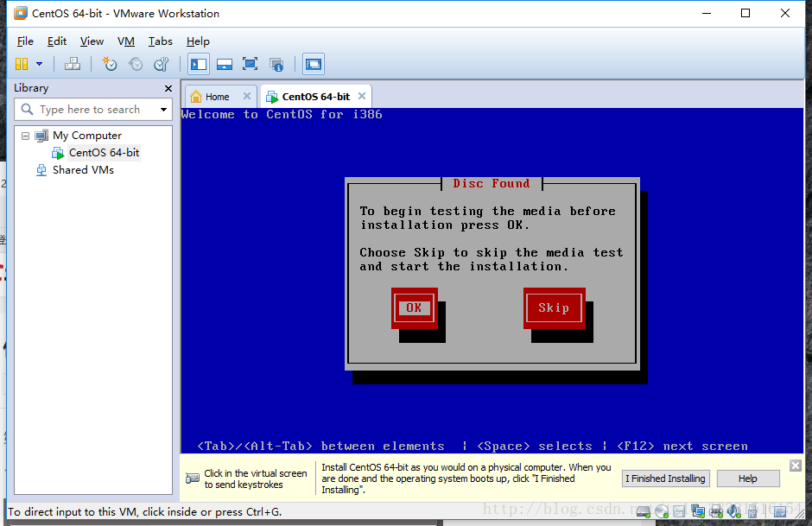Open the snapshot manager
Screen dimensions: 812x526
[x=162, y=64]
